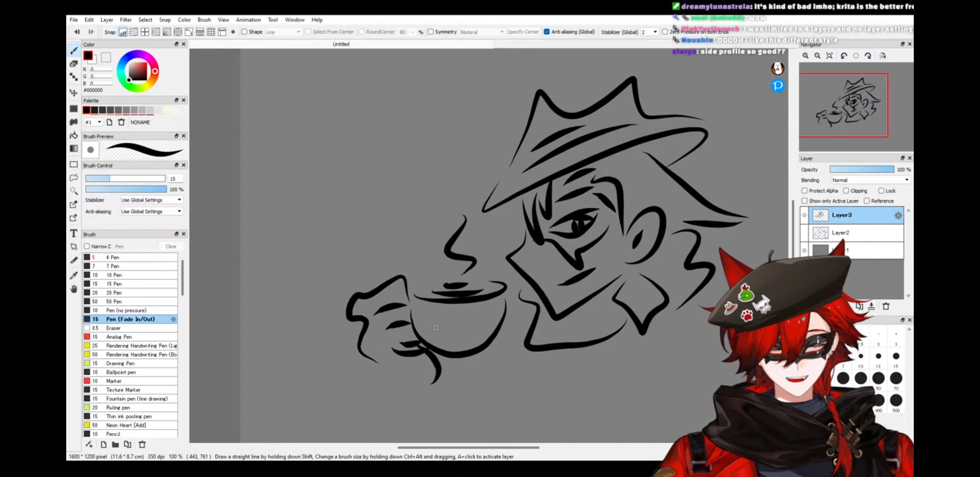Open the Blending mode dropdown
The image size is (980, 477).
(870, 180)
